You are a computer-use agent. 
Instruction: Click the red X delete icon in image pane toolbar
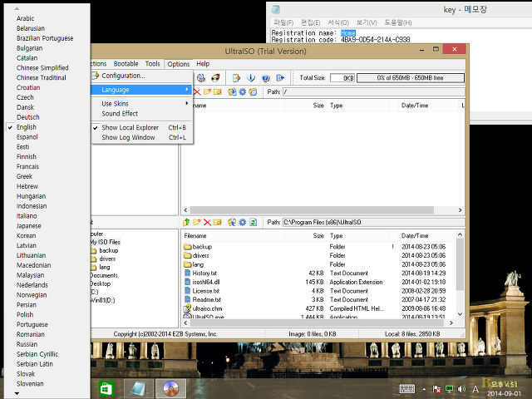tap(197, 92)
